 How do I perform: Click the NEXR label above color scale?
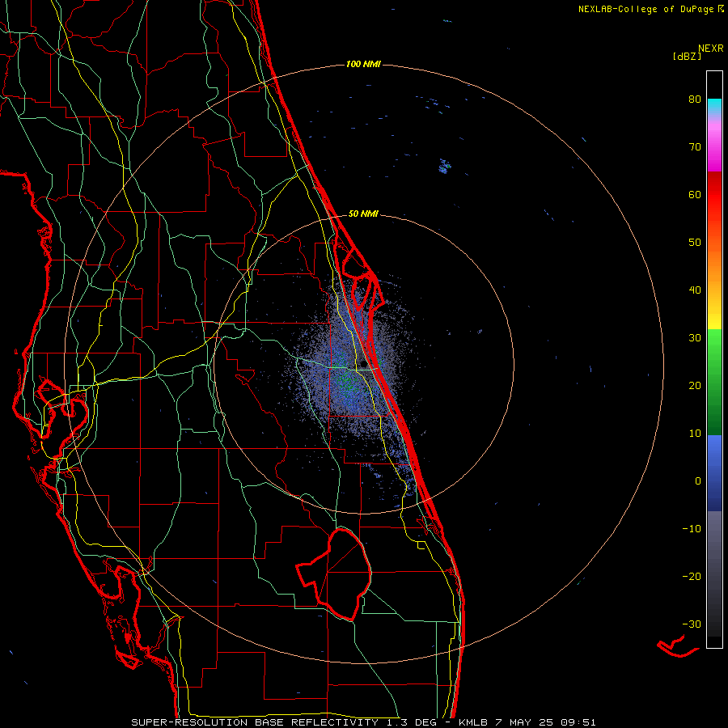click(711, 49)
